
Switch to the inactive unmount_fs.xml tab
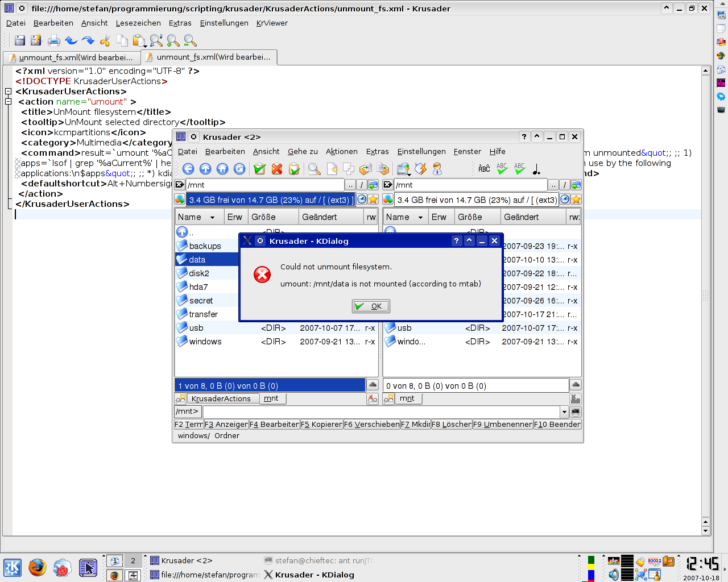71,57
